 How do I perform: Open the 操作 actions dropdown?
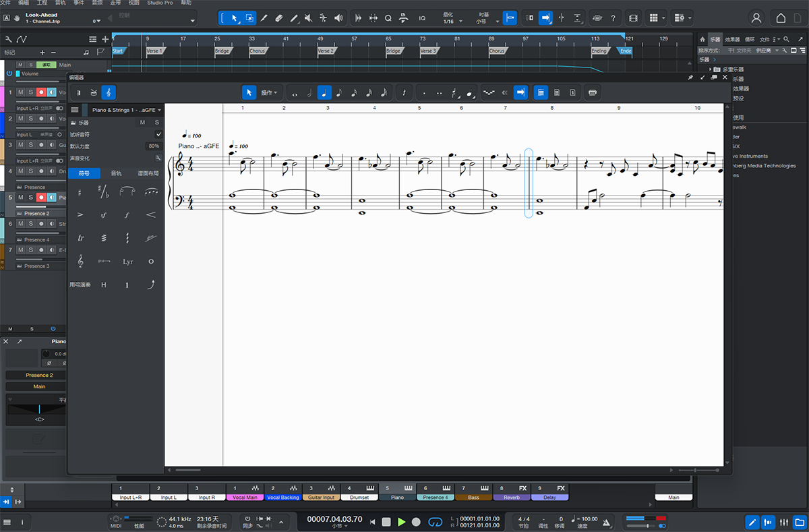269,92
